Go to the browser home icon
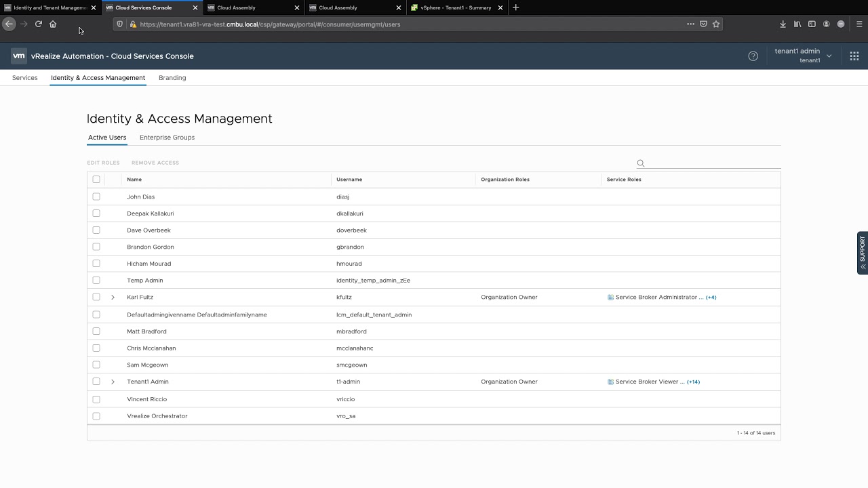The height and width of the screenshot is (488, 868). click(53, 24)
